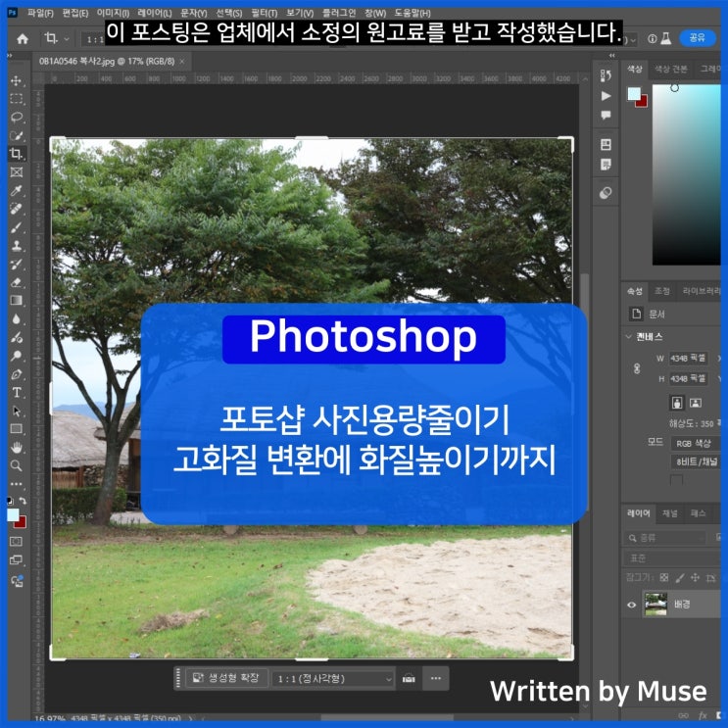Open the 도움말(H) menu
Screen dimensions: 728x728
[x=413, y=13]
